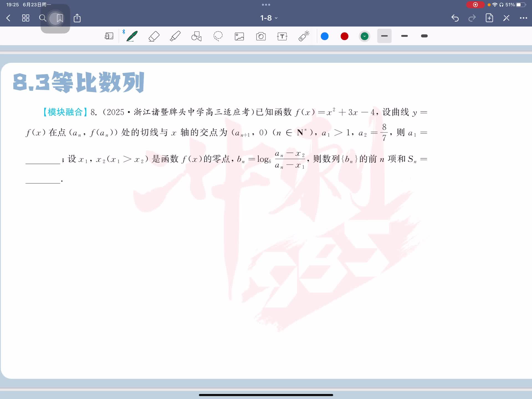Screen dimensions: 532x399
Task: Open thumbnail grid view
Action: pyautogui.click(x=25, y=18)
